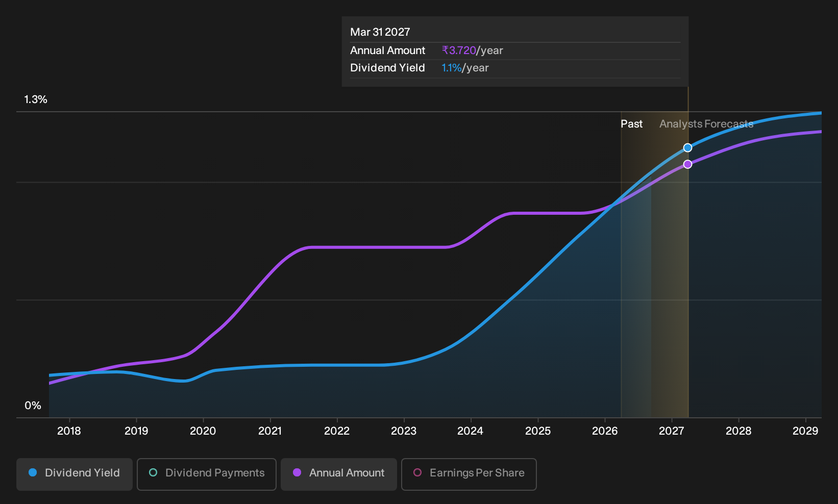The width and height of the screenshot is (838, 504).
Task: Click the 1.1% dividend yield tooltip value
Action: [x=452, y=68]
